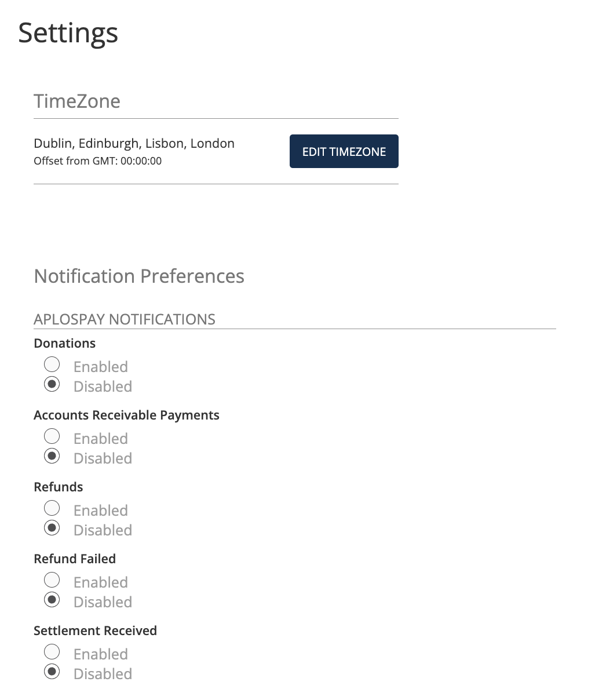Enable Refund Failed notifications radio button
Image resolution: width=606 pixels, height=700 pixels.
point(52,580)
